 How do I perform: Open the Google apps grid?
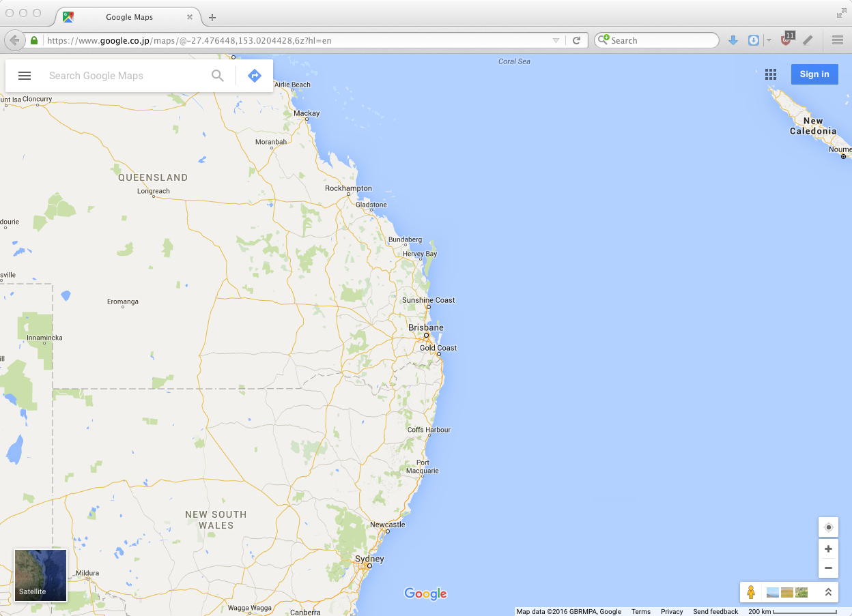click(771, 74)
